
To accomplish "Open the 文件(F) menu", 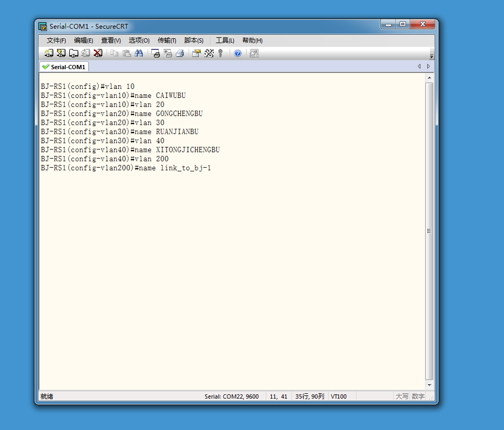I will 56,40.
